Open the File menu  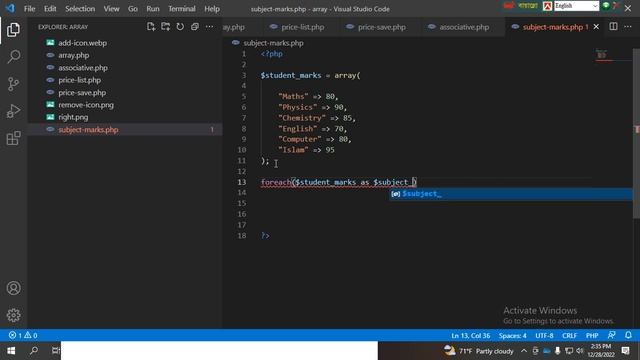click(x=29, y=9)
